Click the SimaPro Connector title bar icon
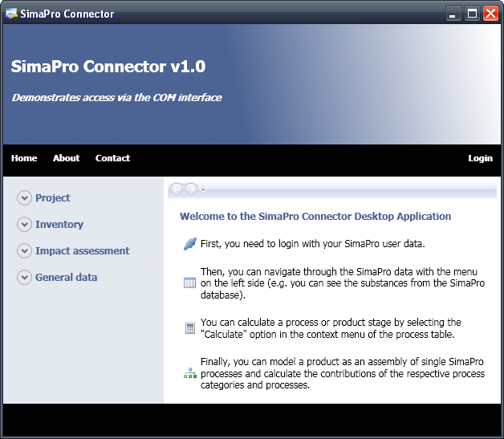 [11, 14]
